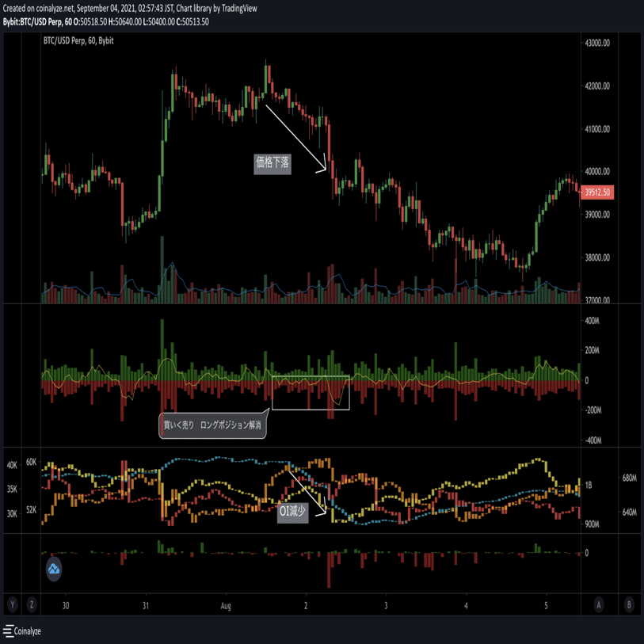Click the 400M axis label on volume pane

pyautogui.click(x=592, y=321)
